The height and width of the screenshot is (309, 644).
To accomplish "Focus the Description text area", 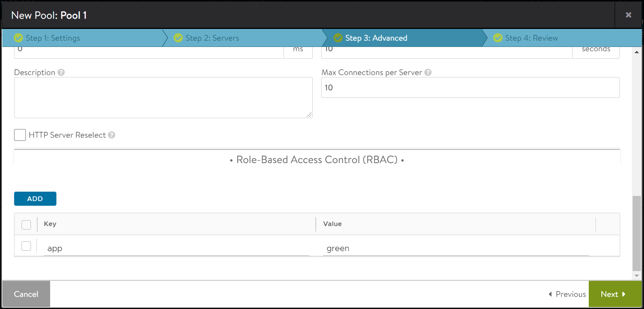I will (163, 97).
